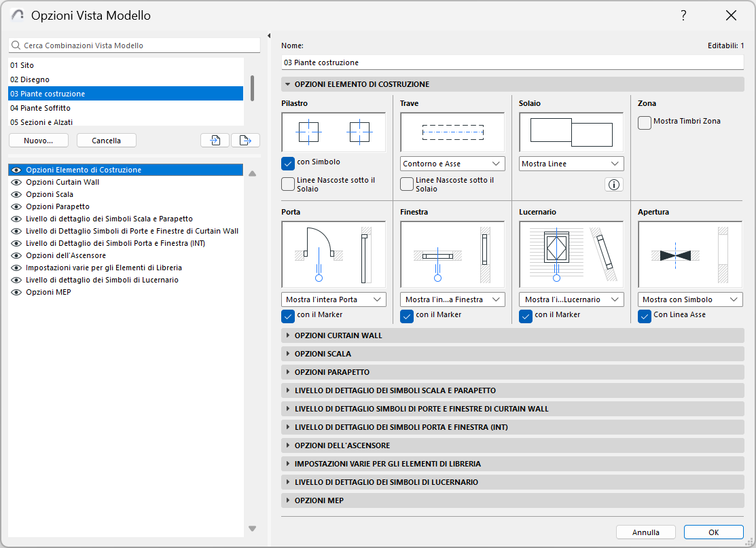Enable Mostra Timbri Zona for zones
The height and width of the screenshot is (548, 756).
(644, 123)
